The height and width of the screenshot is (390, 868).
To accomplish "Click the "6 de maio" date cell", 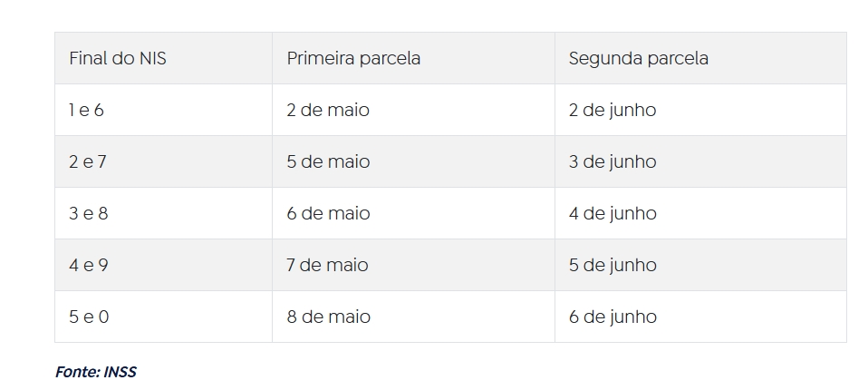I will [328, 214].
